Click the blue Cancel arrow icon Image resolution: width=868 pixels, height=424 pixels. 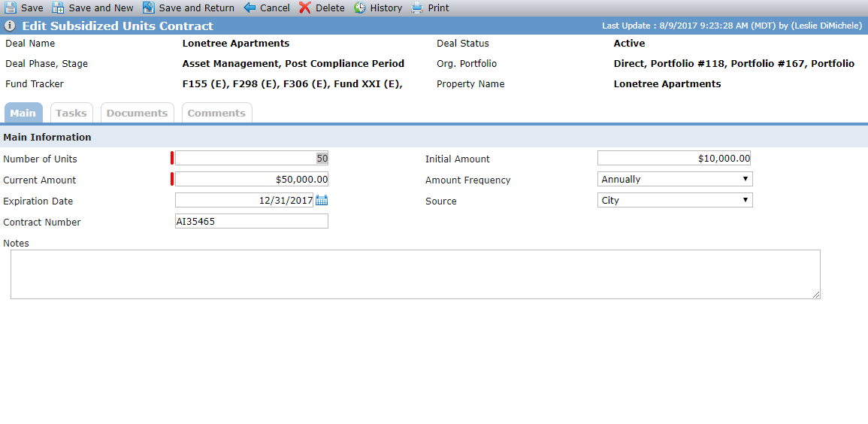point(250,8)
